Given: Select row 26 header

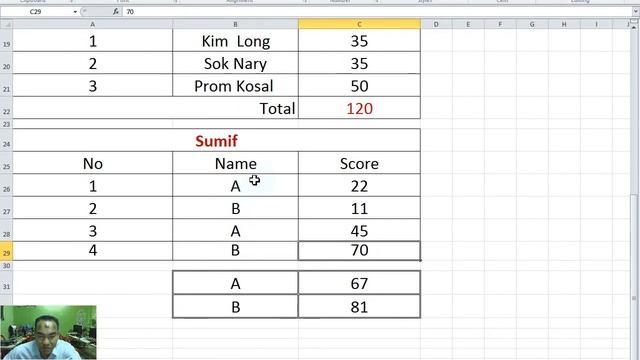Looking at the screenshot, I should pyautogui.click(x=7, y=185).
